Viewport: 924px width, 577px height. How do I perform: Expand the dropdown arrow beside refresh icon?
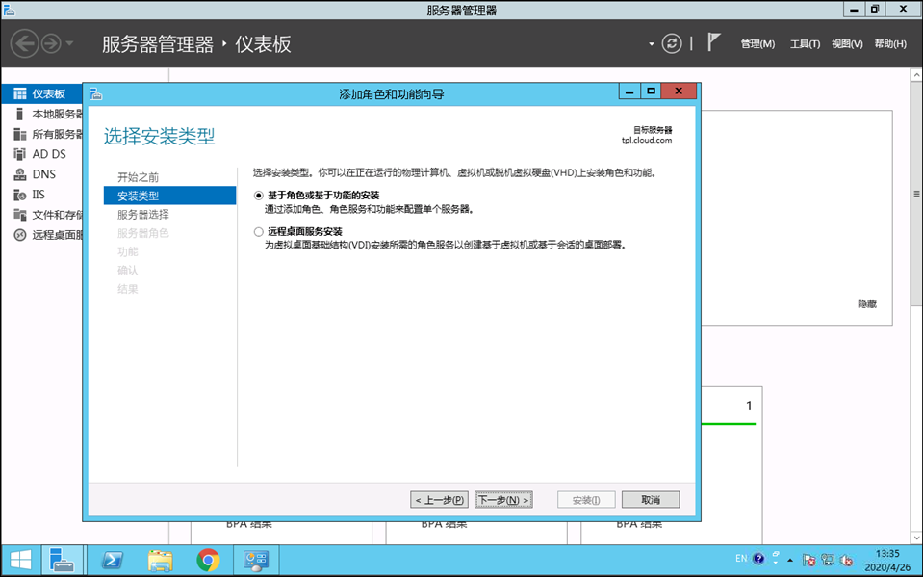(x=652, y=44)
